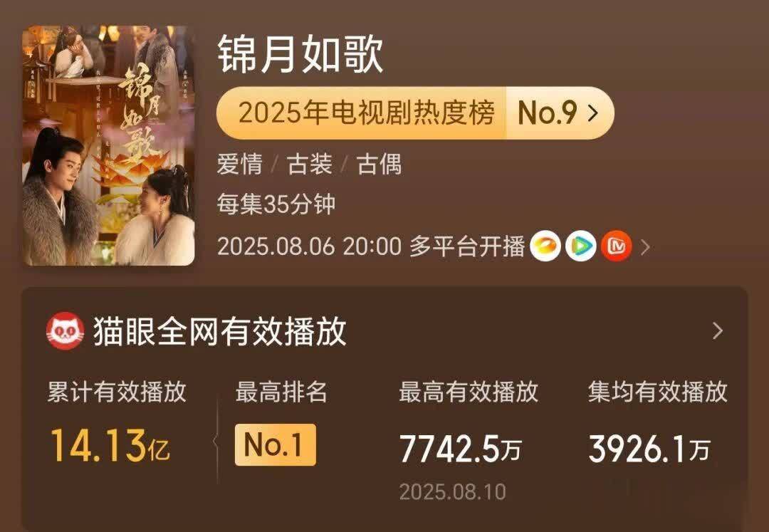The width and height of the screenshot is (769, 532).
Task: Open the red MGTV-style platform icon
Action: click(617, 246)
